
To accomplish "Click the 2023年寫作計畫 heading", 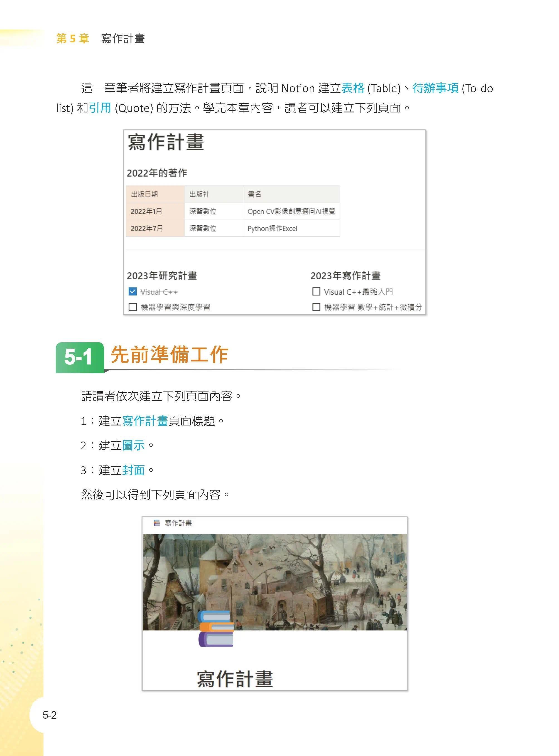I will (345, 276).
